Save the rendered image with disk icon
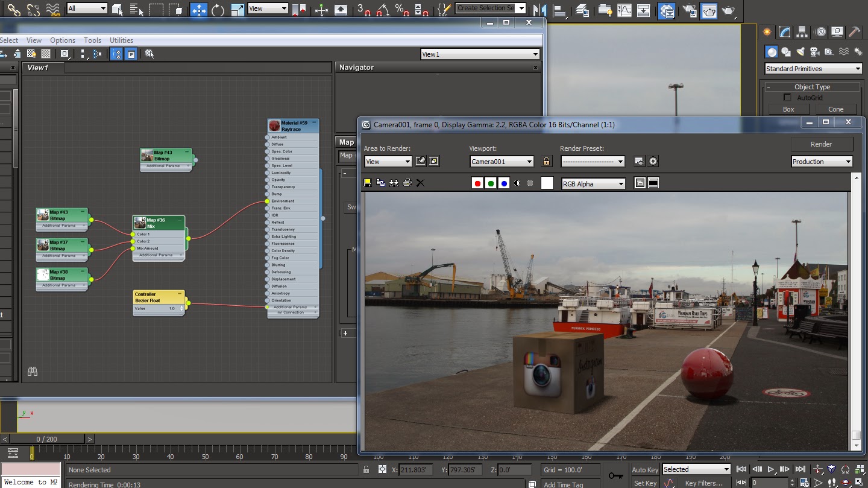Image resolution: width=868 pixels, height=488 pixels. coord(368,183)
